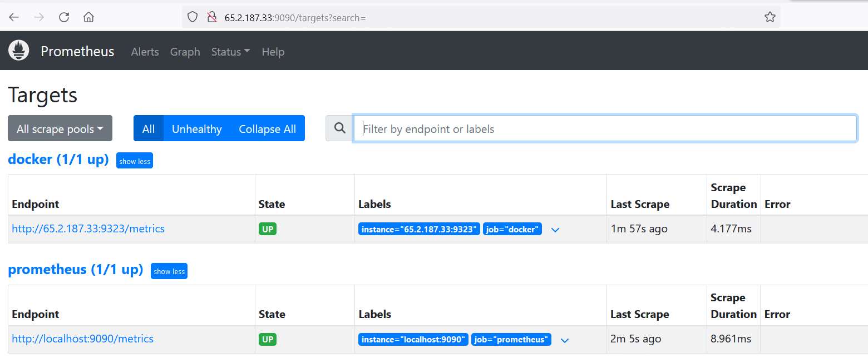
Task: Expand labels chevron for the prometheus target
Action: click(564, 340)
